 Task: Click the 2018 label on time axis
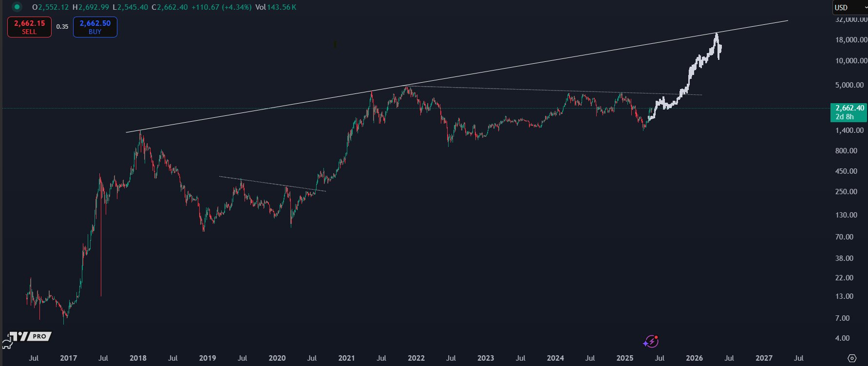tap(138, 358)
